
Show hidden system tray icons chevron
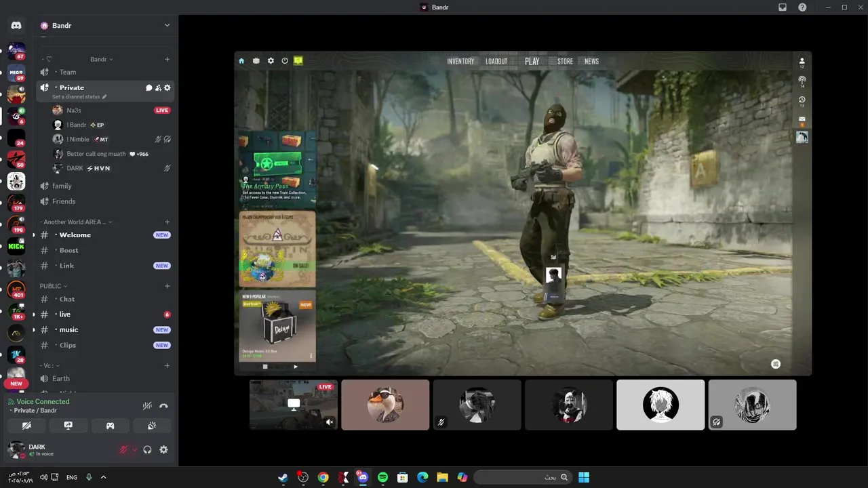pyautogui.click(x=103, y=477)
